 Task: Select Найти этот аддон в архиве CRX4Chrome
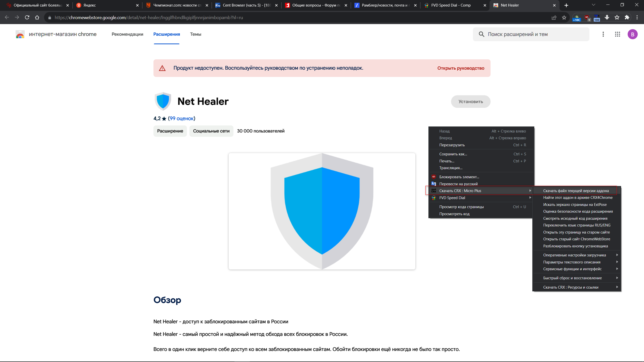click(x=577, y=198)
